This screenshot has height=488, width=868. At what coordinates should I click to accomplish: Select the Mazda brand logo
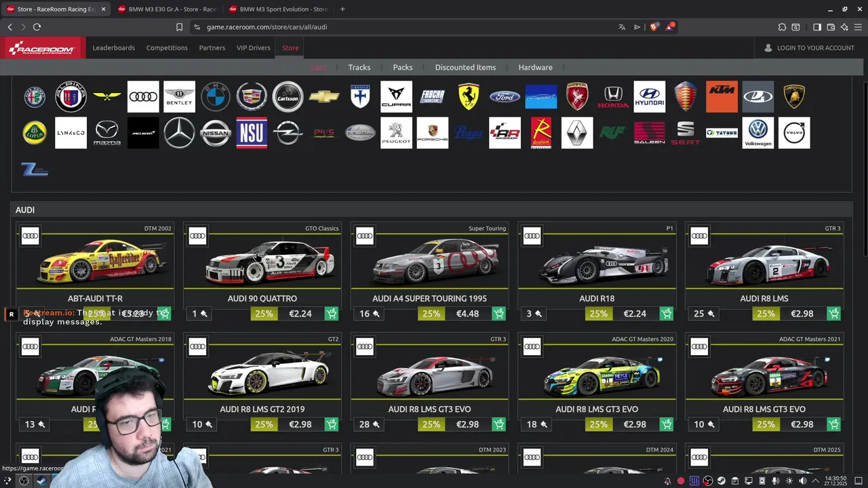[x=107, y=133]
